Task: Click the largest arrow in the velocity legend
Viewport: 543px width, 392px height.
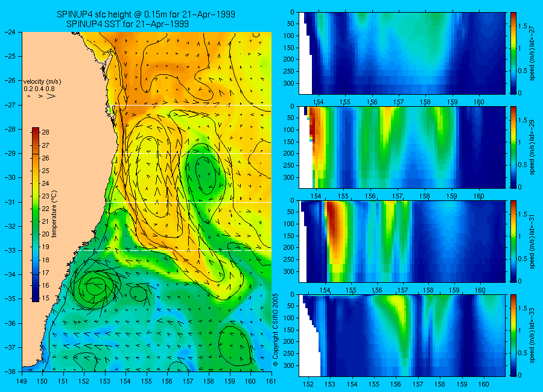Action: click(52, 96)
